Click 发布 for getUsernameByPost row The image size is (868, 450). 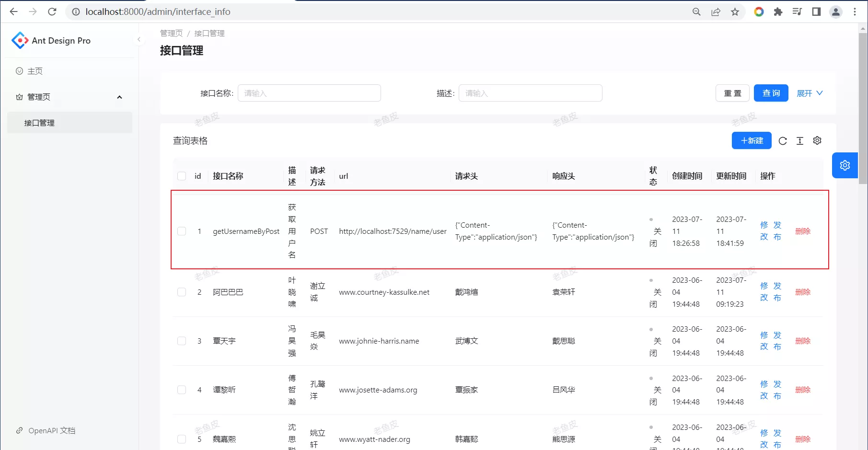[777, 231]
